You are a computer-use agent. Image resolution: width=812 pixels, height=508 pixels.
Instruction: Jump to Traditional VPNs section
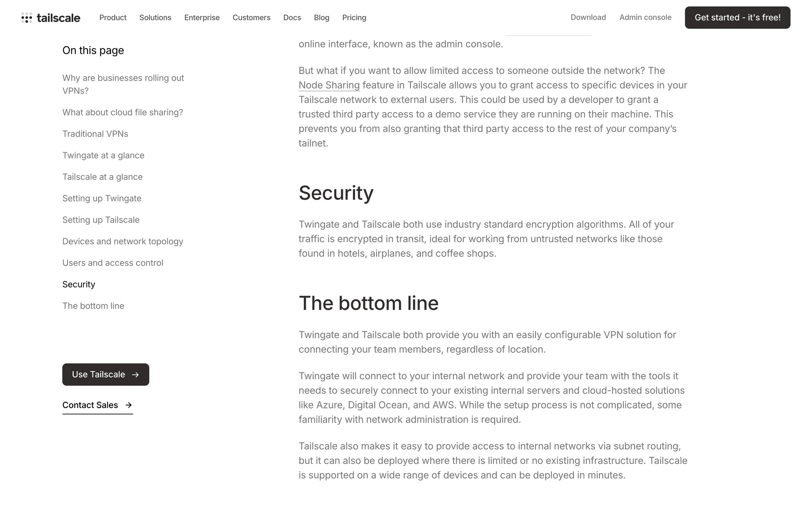[95, 134]
